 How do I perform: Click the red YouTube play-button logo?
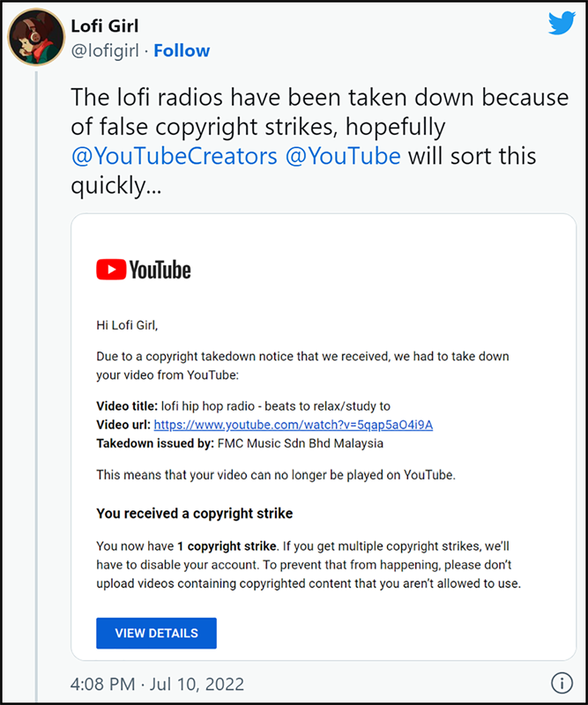(110, 269)
